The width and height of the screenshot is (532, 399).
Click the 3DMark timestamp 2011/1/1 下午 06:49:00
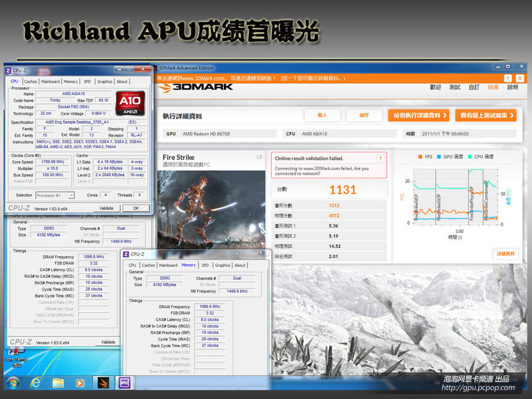445,134
